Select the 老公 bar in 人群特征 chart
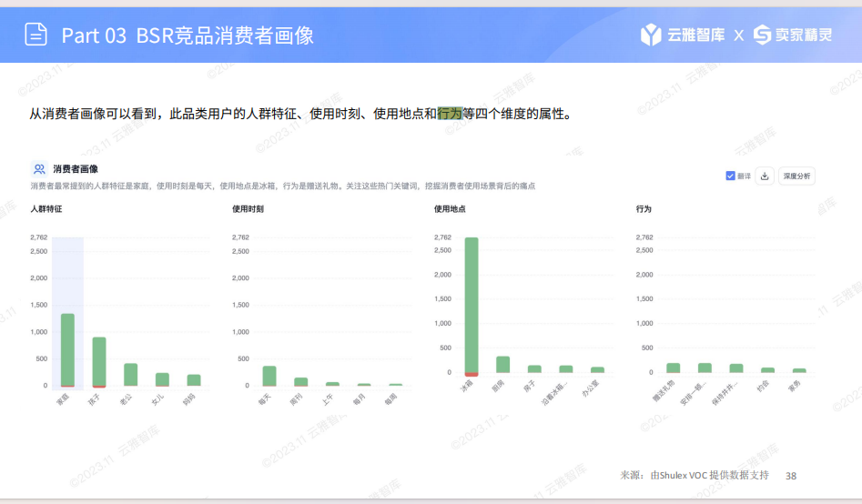862x504 pixels. (x=130, y=374)
